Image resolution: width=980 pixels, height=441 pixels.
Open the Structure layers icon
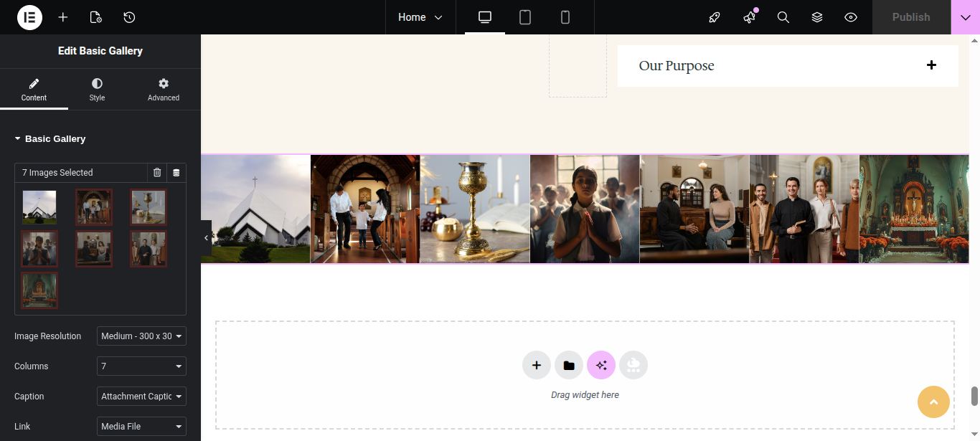(x=817, y=17)
